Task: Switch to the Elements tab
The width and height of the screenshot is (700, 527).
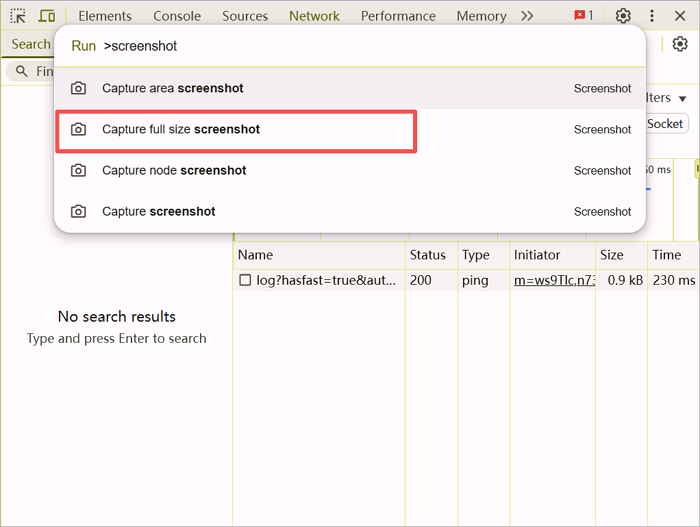Action: (105, 16)
